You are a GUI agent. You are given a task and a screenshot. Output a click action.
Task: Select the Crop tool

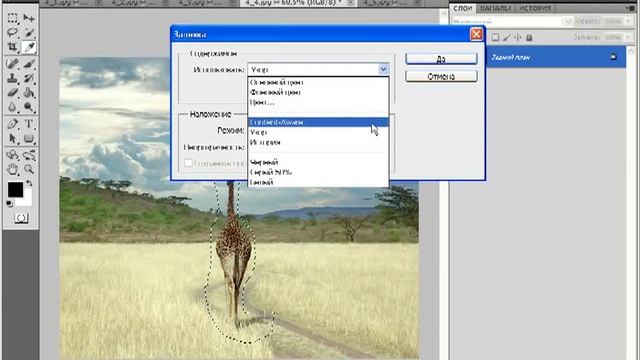point(12,47)
